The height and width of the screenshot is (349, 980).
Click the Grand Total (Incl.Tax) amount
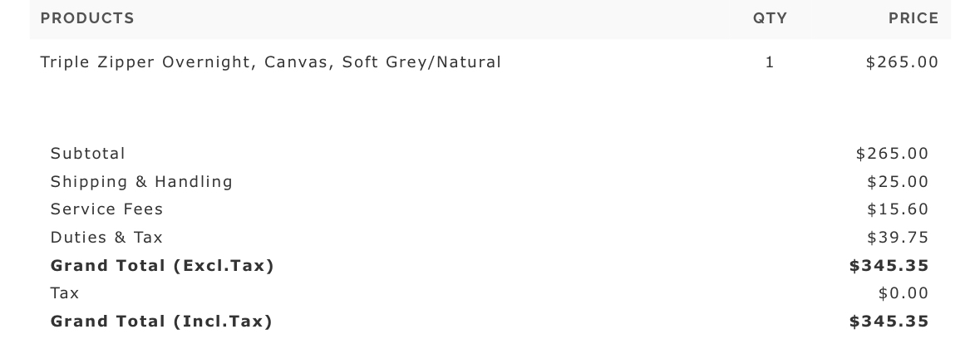pos(889,322)
